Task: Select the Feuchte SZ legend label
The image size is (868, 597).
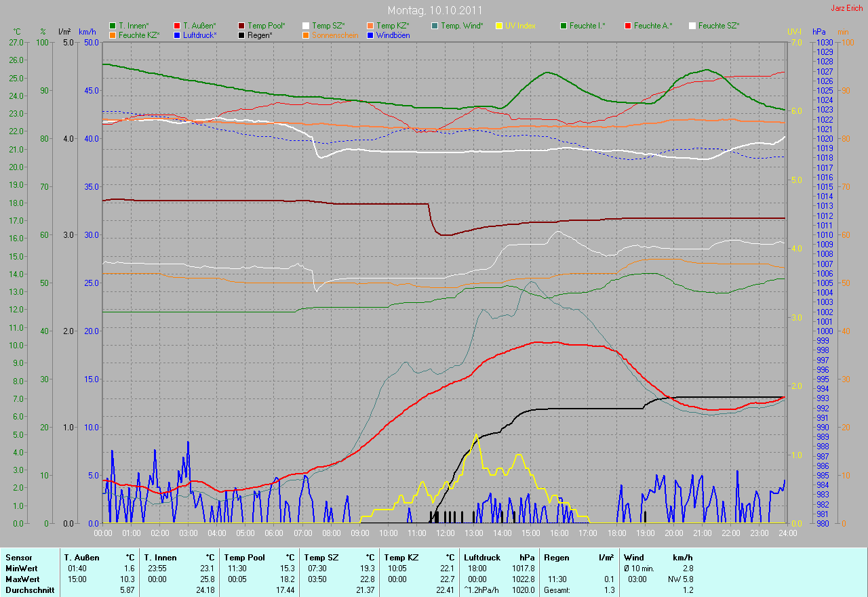Action: [719, 26]
